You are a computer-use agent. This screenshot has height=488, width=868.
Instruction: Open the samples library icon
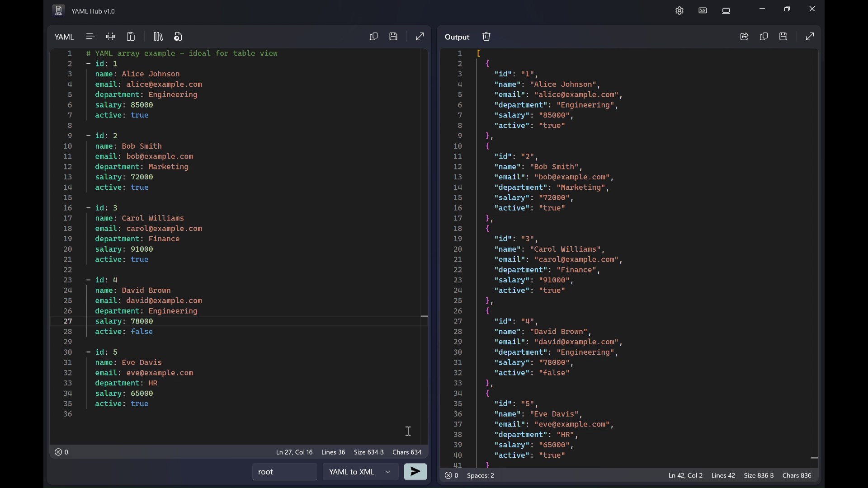coord(158,37)
